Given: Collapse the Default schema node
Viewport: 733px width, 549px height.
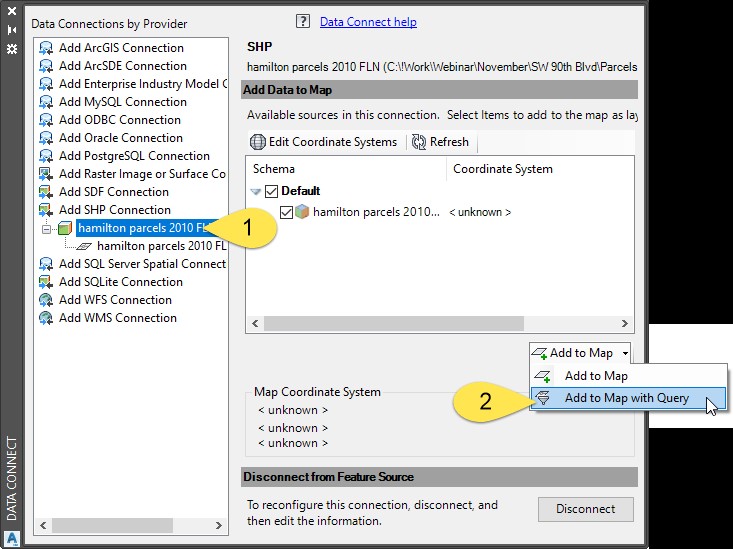Looking at the screenshot, I should (255, 191).
